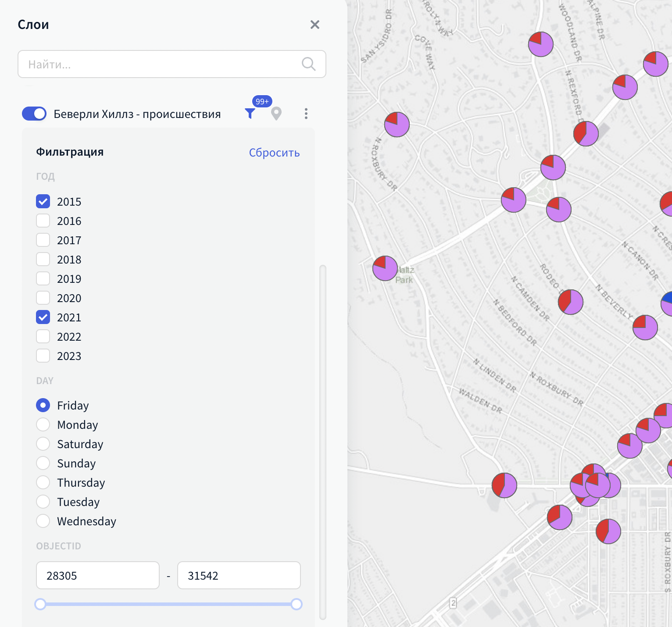Click the location pin icon for the layer

coord(276,114)
